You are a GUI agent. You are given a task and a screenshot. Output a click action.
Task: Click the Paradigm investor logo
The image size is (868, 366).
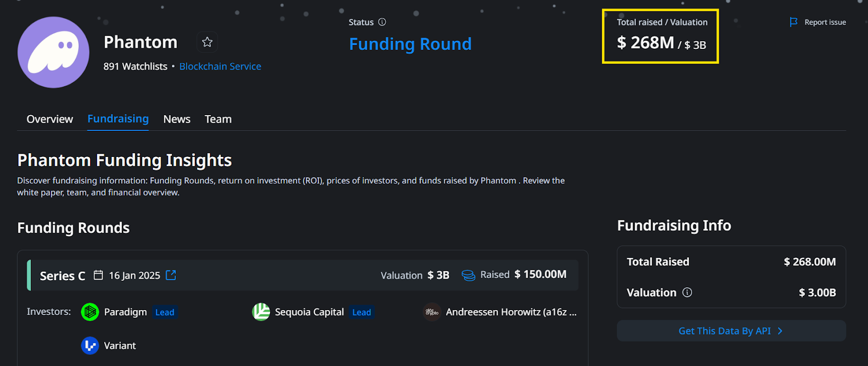pos(90,312)
